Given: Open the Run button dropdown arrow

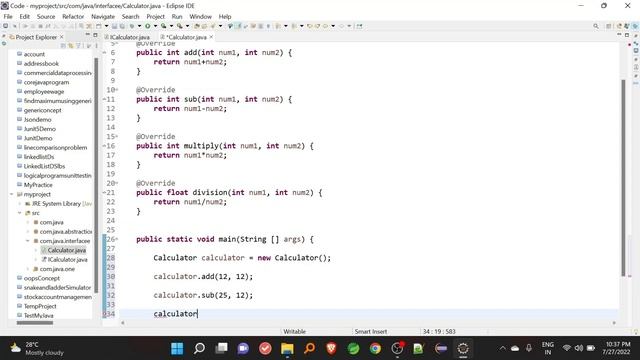Looking at the screenshot, I should [155, 26].
